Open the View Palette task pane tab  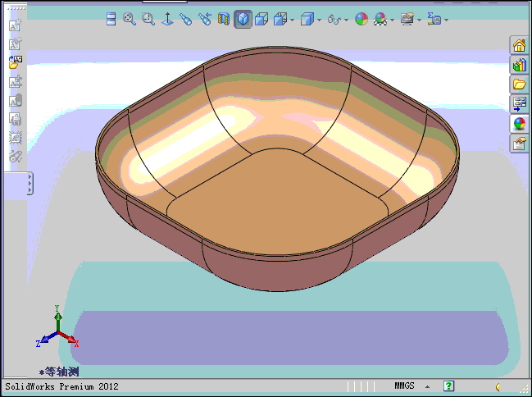519,103
